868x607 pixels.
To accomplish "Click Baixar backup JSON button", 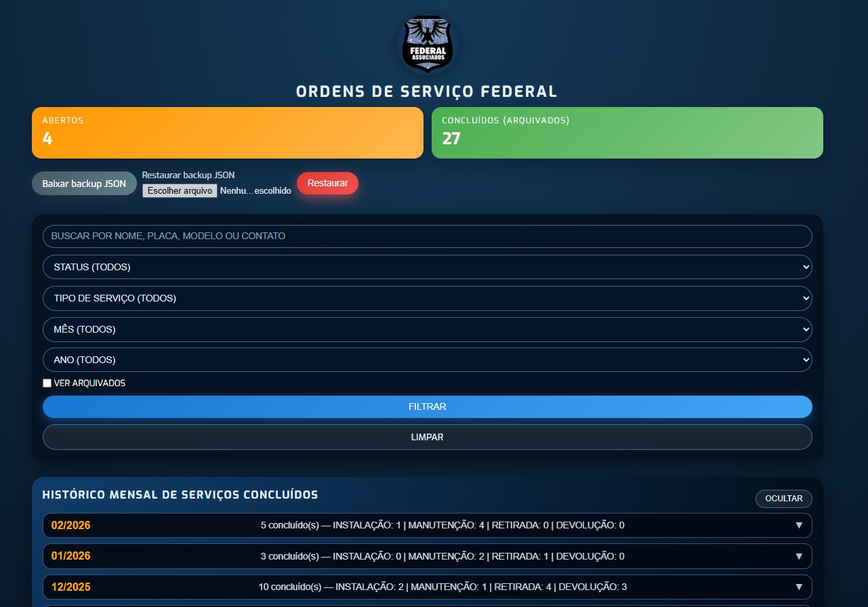I will pos(84,184).
